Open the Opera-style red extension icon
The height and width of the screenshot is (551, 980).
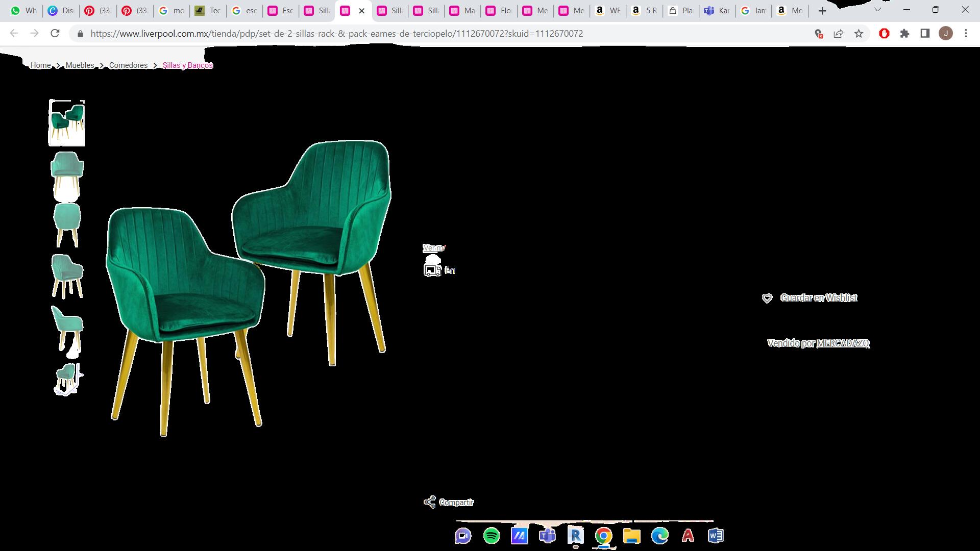point(884,34)
